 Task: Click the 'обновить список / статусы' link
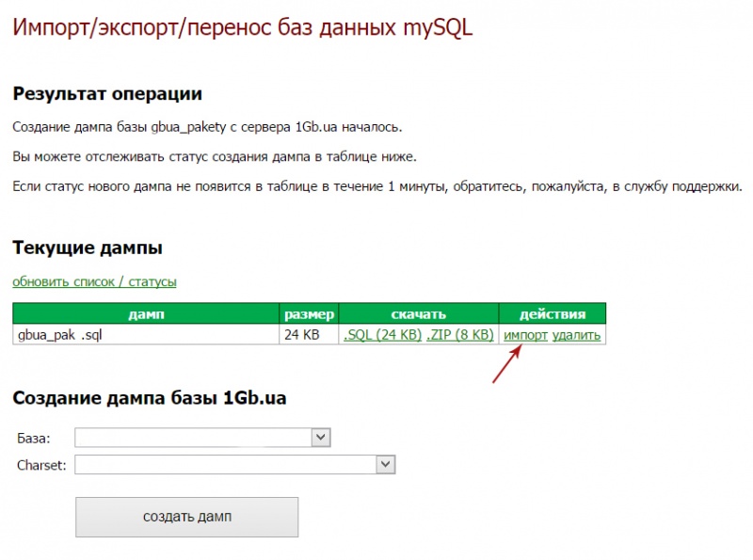point(94,281)
